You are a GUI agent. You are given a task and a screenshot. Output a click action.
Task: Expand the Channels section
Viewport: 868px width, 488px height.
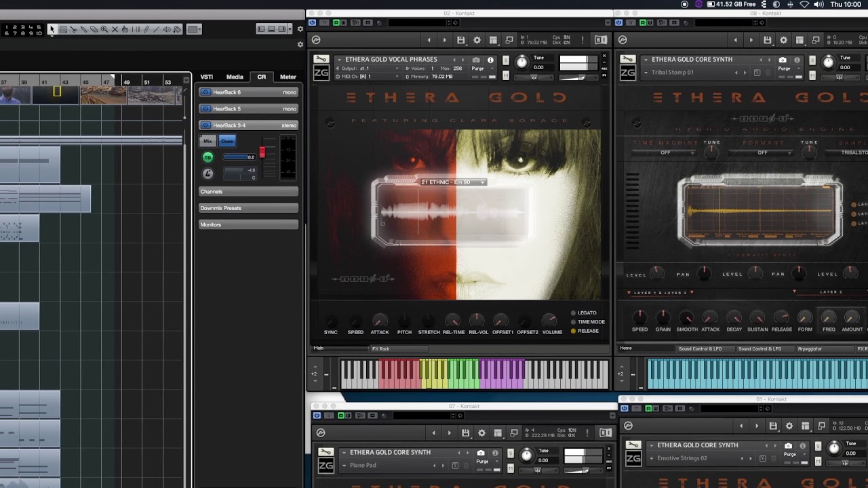click(x=248, y=192)
